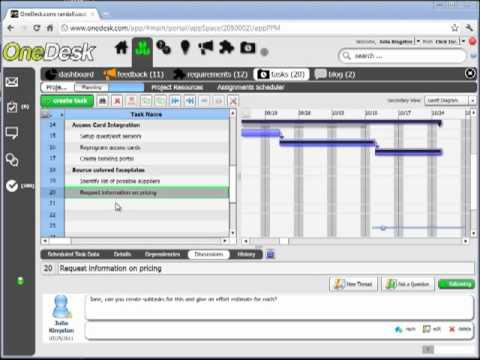Open the Project Resources sub-tab
Image resolution: width=480 pixels, height=360 pixels.
pyautogui.click(x=177, y=87)
